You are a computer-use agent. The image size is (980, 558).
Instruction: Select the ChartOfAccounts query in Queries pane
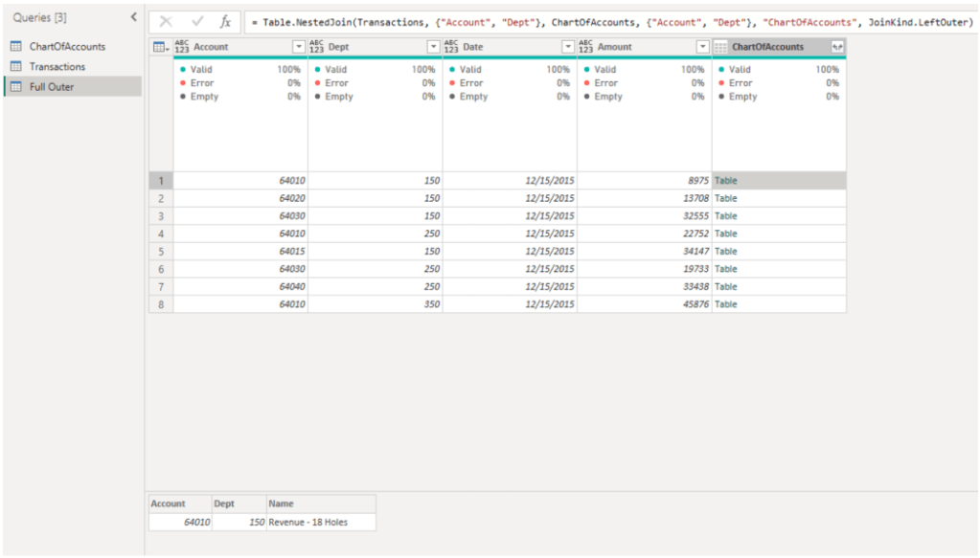point(67,46)
